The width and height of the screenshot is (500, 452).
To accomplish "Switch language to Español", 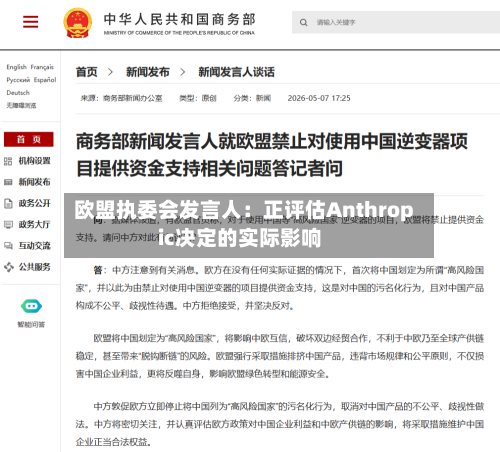I will click(x=45, y=80).
